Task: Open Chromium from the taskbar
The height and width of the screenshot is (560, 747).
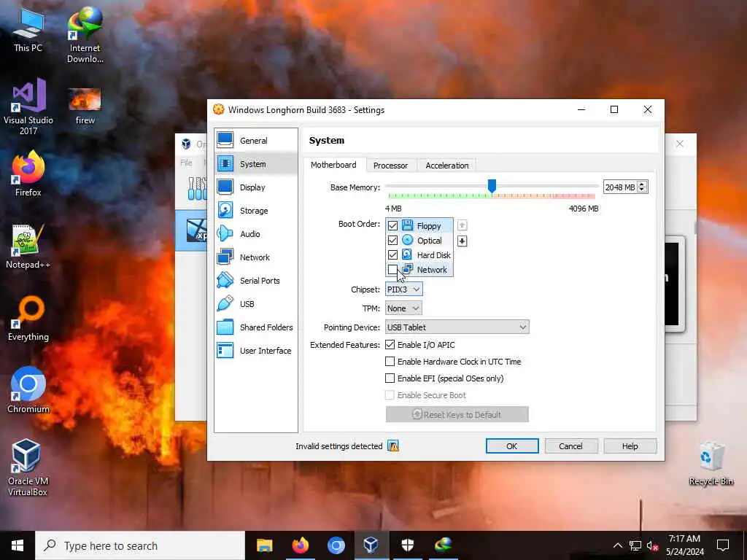Action: pyautogui.click(x=336, y=545)
